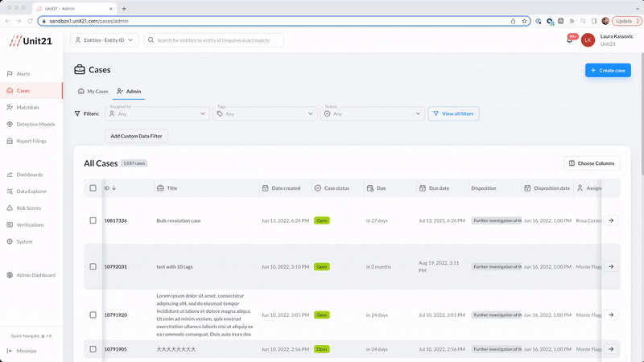Expand the Entities - Entity ID selector
This screenshot has height=362, width=644.
pyautogui.click(x=104, y=40)
